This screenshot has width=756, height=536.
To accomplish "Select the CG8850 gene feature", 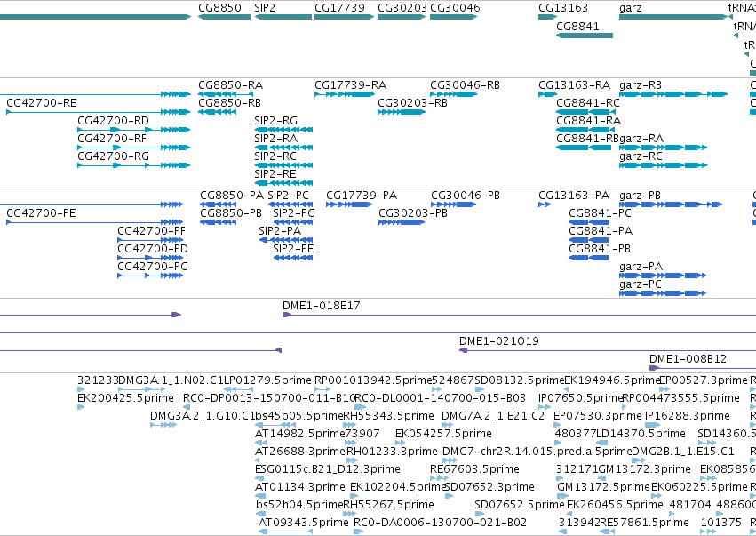I will coord(224,17).
